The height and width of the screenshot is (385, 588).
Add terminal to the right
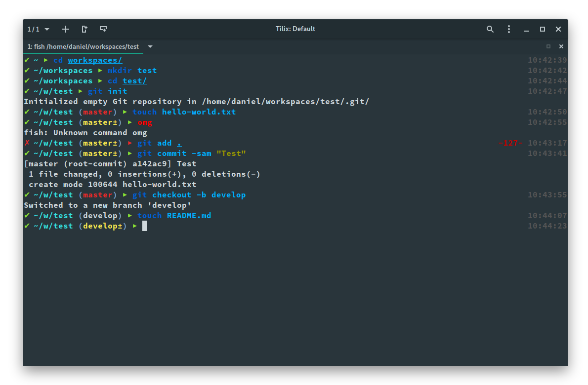point(85,29)
